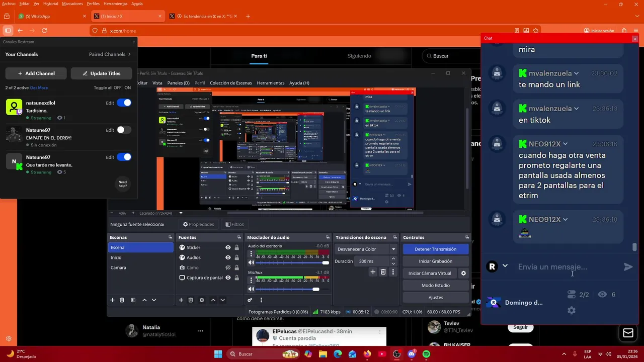Viewport: 644px width, 362px height.
Task: Toggle natsunexdlol channel switch off
Action: [124, 103]
